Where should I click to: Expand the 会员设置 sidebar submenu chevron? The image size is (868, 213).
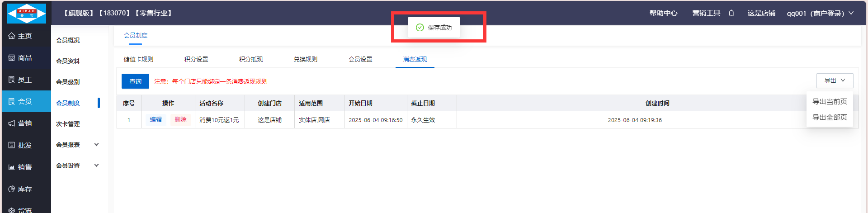[x=96, y=166]
